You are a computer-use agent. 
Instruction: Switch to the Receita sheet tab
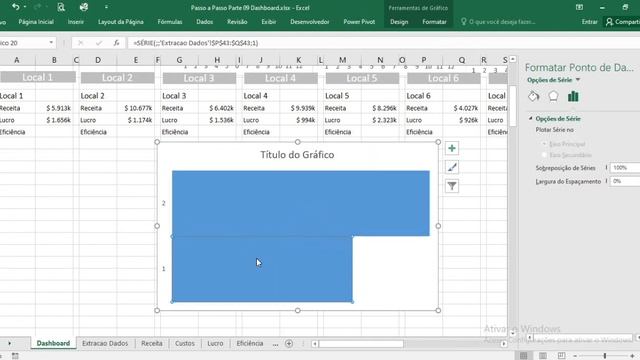coord(152,343)
